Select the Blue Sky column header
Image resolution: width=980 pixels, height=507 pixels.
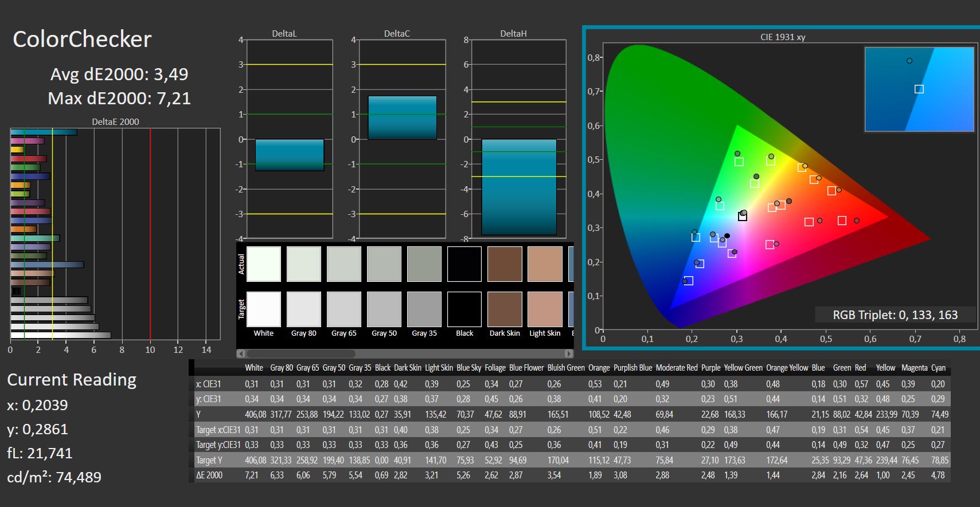coord(468,368)
